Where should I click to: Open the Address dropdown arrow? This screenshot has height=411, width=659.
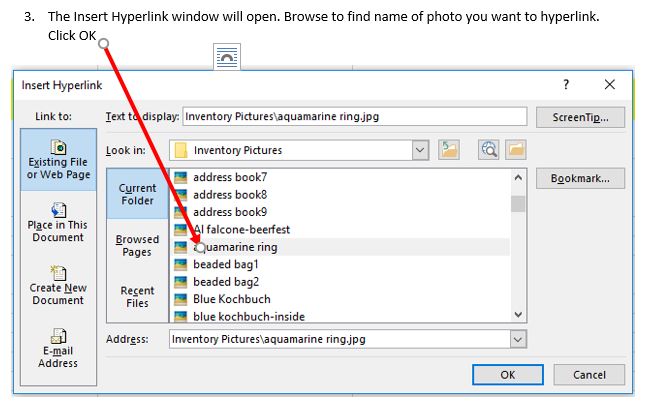(517, 339)
